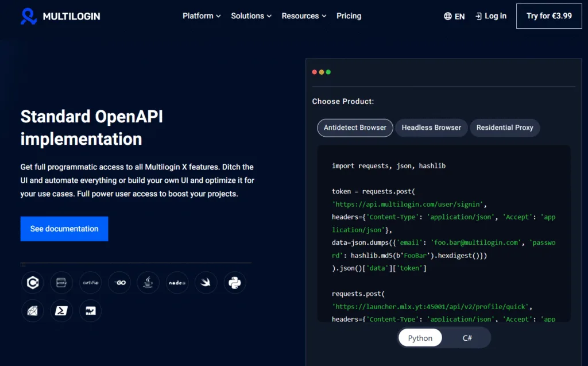The width and height of the screenshot is (588, 366).
Task: Select the Go language icon
Action: 119,283
